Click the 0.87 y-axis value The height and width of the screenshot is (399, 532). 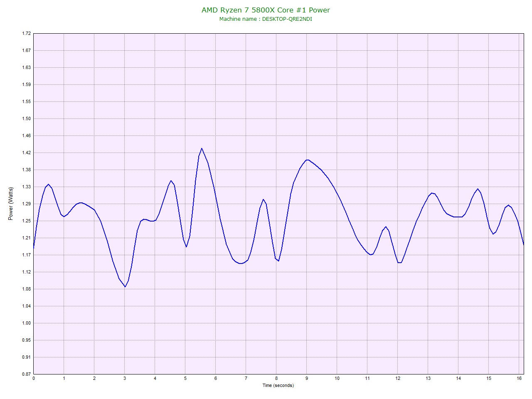pos(26,374)
